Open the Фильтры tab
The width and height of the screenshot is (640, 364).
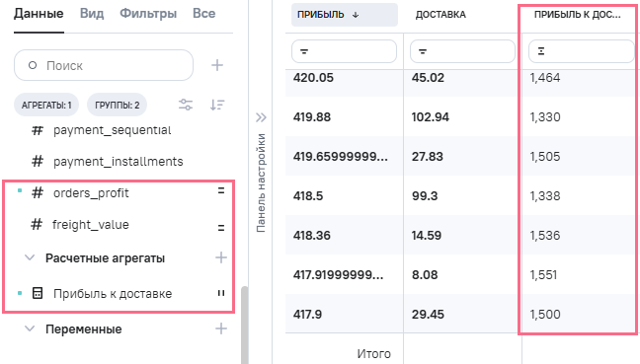pyautogui.click(x=148, y=14)
